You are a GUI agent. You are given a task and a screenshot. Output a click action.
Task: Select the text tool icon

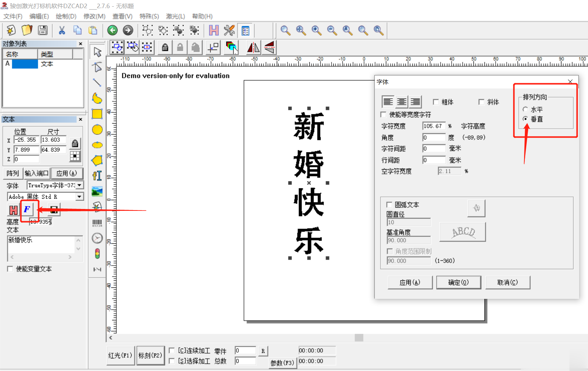click(97, 176)
